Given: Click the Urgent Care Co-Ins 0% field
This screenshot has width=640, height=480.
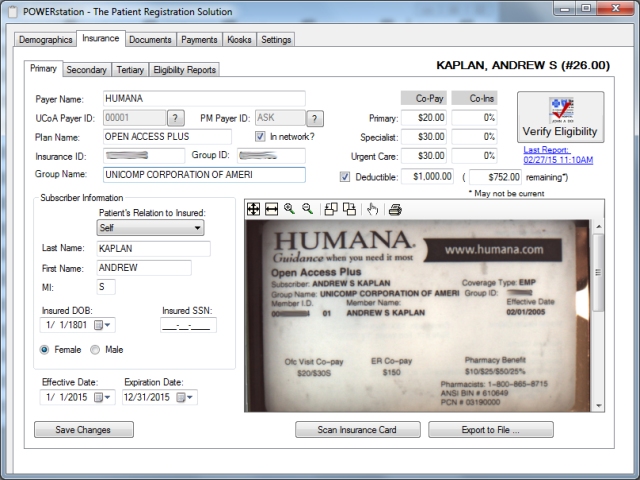Looking at the screenshot, I should tap(475, 156).
